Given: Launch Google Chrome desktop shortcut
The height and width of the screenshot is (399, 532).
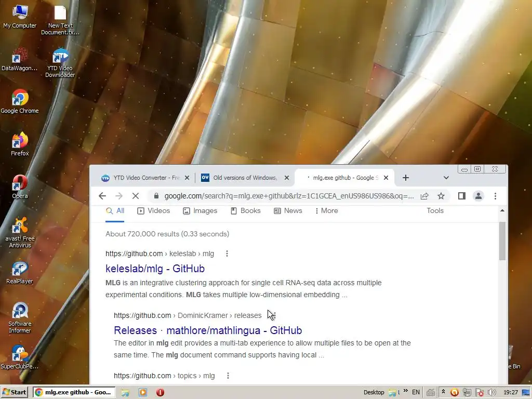Looking at the screenshot, I should click(20, 101).
